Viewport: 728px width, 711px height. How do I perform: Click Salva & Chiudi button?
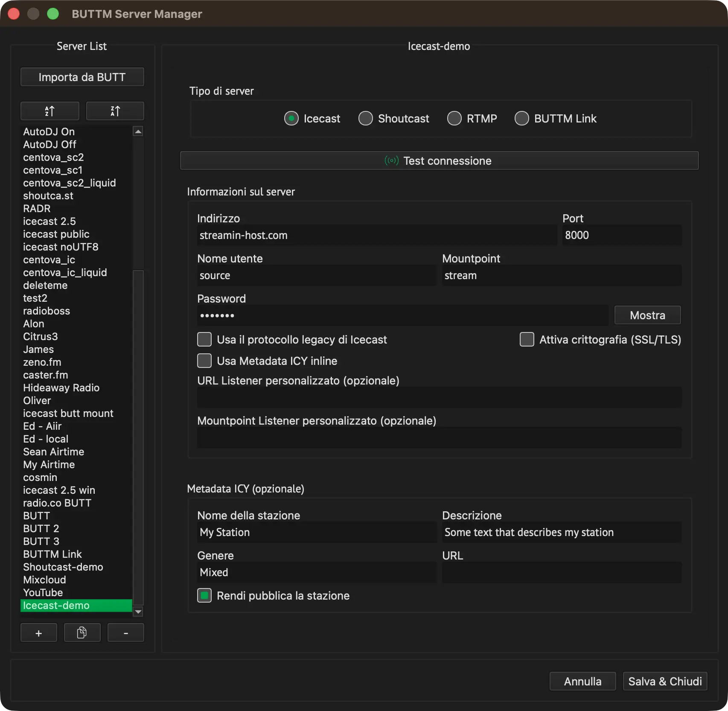[x=665, y=681]
